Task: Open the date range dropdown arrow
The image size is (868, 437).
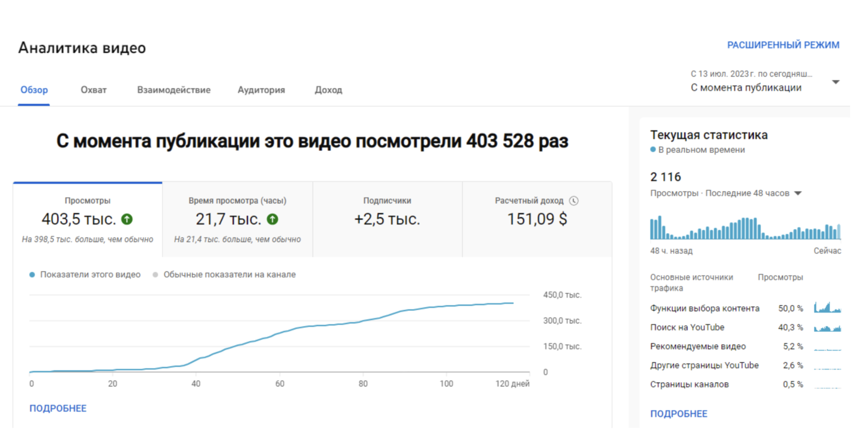Action: pos(835,82)
